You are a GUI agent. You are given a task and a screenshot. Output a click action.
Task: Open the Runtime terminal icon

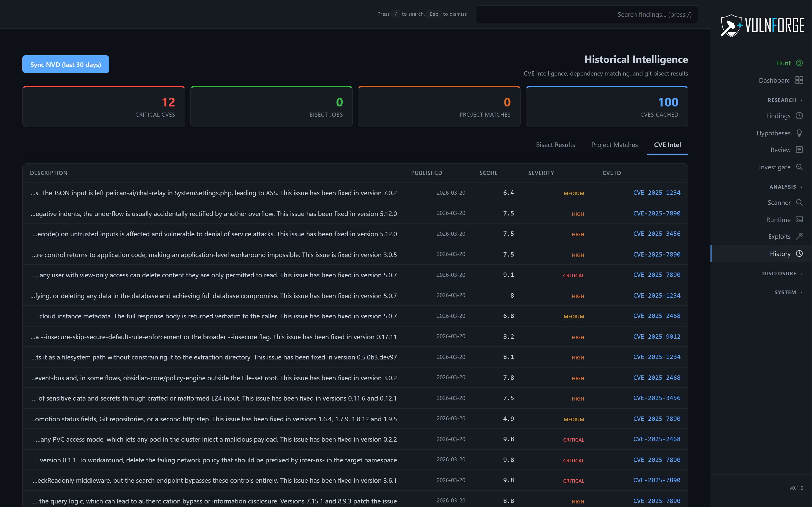800,219
